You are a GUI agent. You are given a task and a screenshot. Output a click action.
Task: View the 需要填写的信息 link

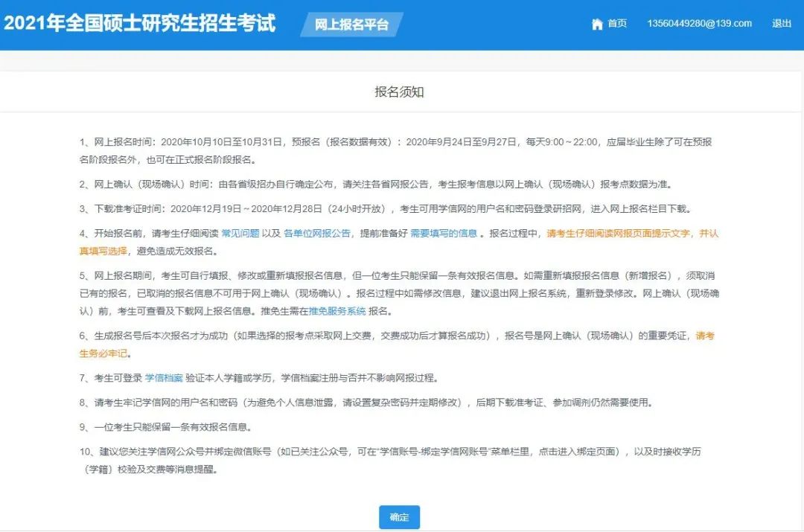click(444, 233)
